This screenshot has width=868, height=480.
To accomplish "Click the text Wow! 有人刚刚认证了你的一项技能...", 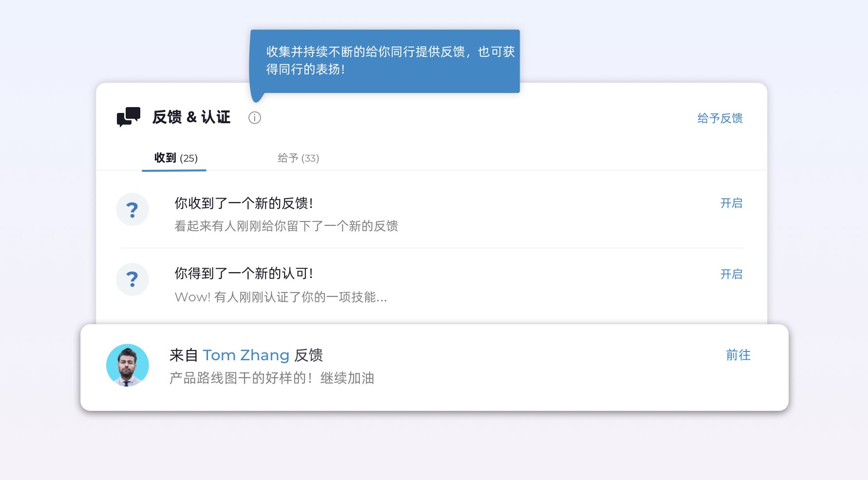I will tap(281, 297).
